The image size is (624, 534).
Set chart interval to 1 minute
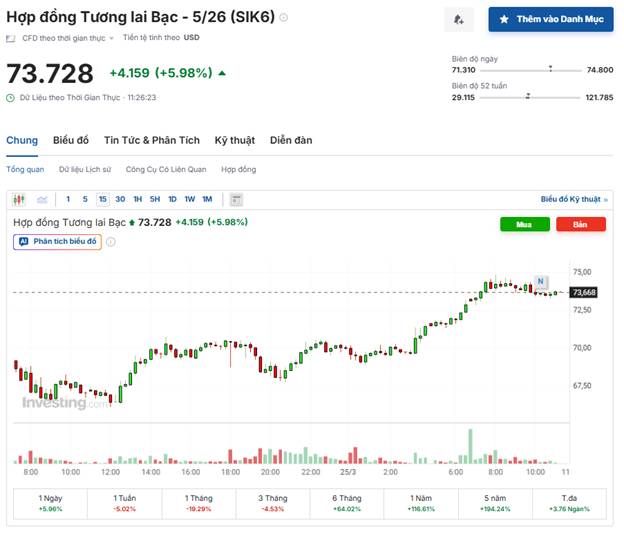click(68, 199)
